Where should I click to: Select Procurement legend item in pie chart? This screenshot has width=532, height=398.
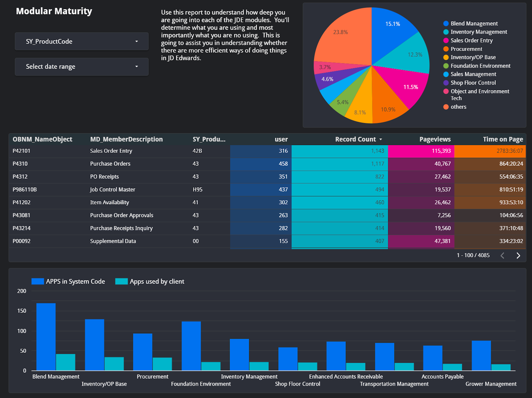click(463, 49)
